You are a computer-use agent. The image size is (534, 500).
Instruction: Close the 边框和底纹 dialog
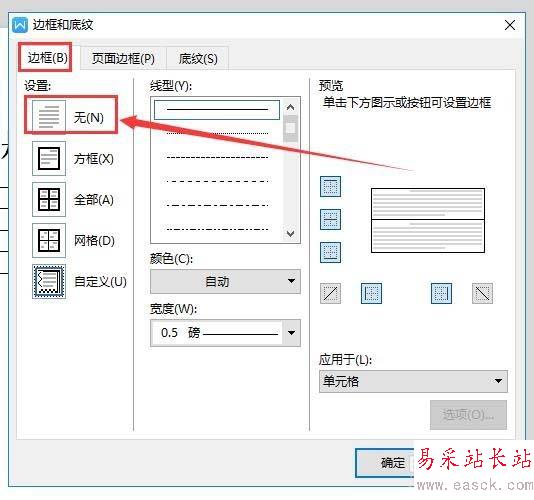coord(510,25)
